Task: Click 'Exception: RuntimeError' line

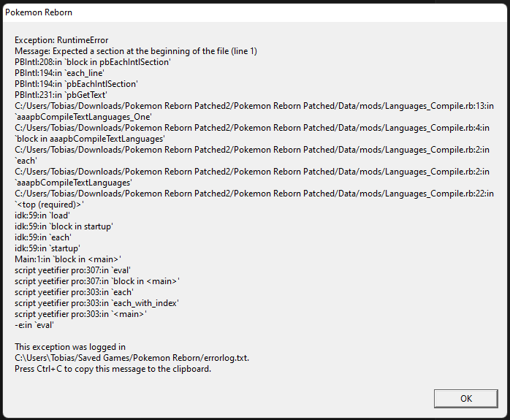Action: pyautogui.click(x=61, y=40)
